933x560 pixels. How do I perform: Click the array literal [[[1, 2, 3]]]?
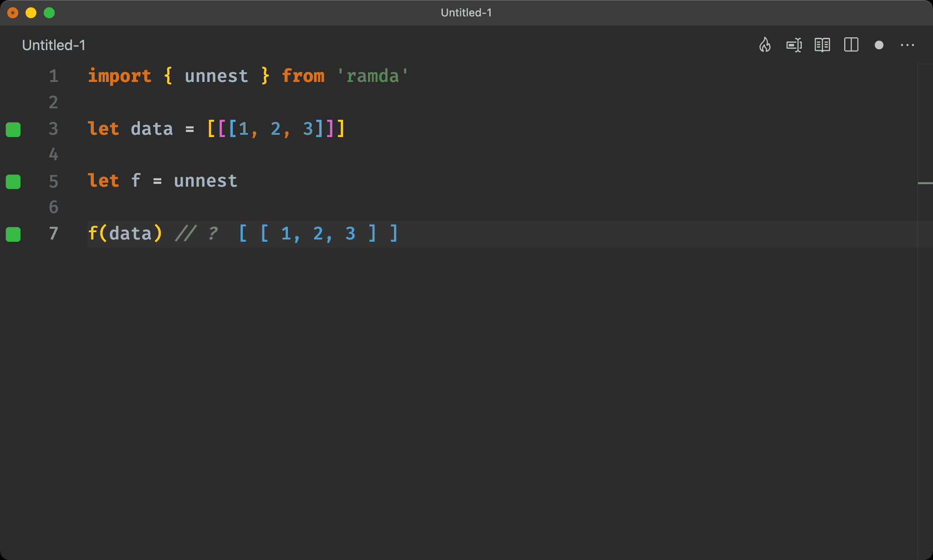tap(276, 129)
